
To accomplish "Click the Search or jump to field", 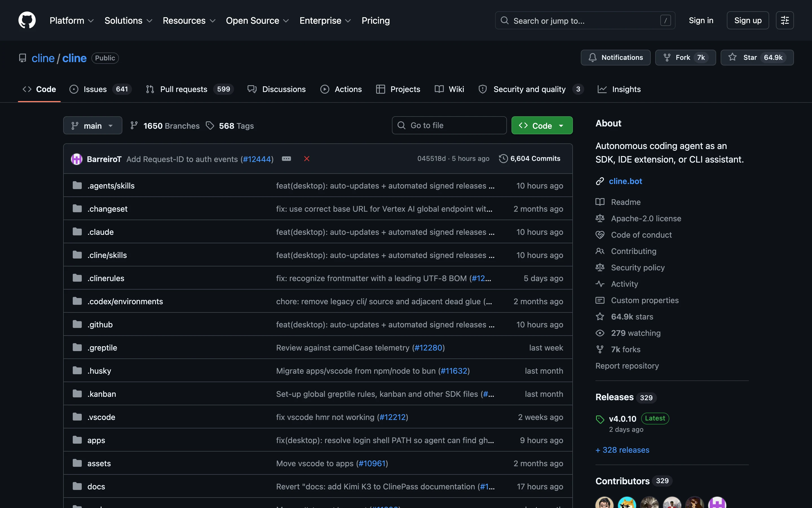I will [585, 21].
